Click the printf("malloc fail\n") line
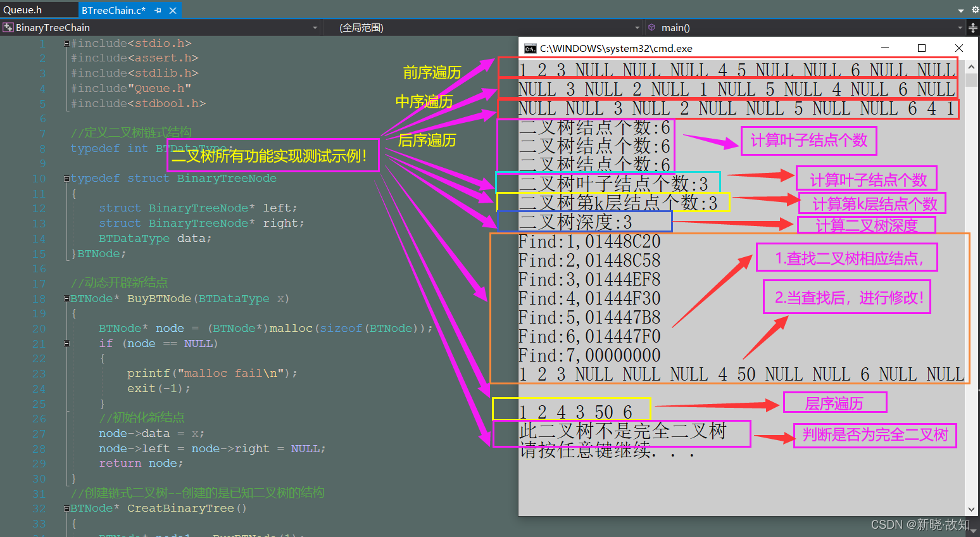 tap(212, 374)
